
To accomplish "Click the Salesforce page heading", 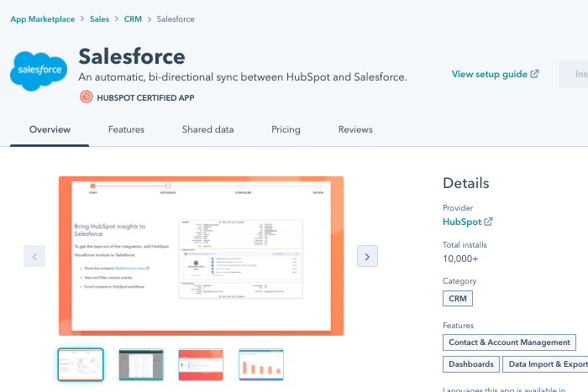I will tap(132, 56).
